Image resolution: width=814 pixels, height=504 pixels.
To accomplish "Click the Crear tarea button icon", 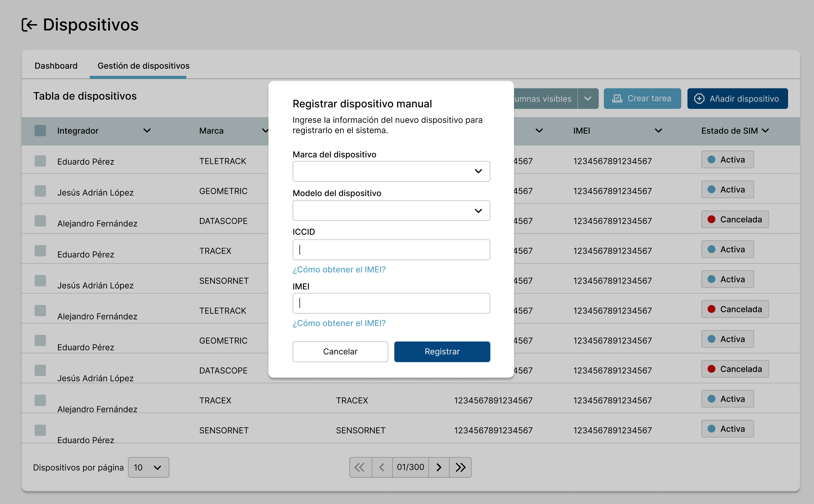I will [x=617, y=99].
